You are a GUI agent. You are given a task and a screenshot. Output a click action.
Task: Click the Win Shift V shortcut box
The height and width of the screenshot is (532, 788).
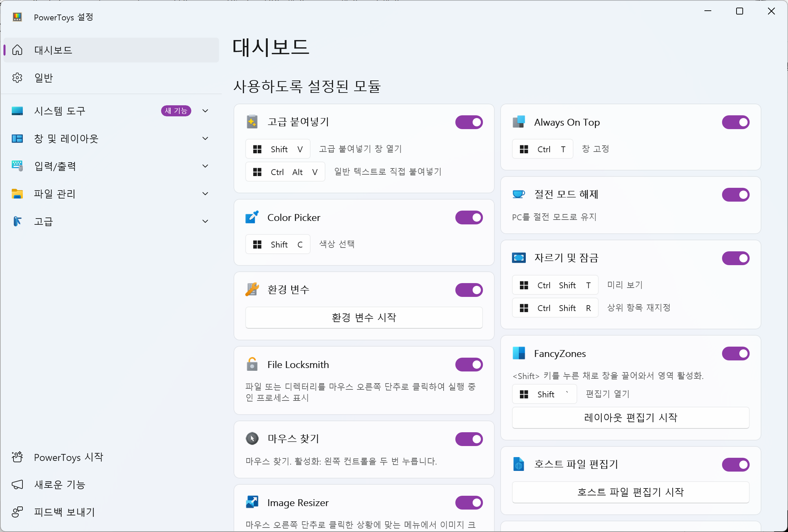[278, 149]
